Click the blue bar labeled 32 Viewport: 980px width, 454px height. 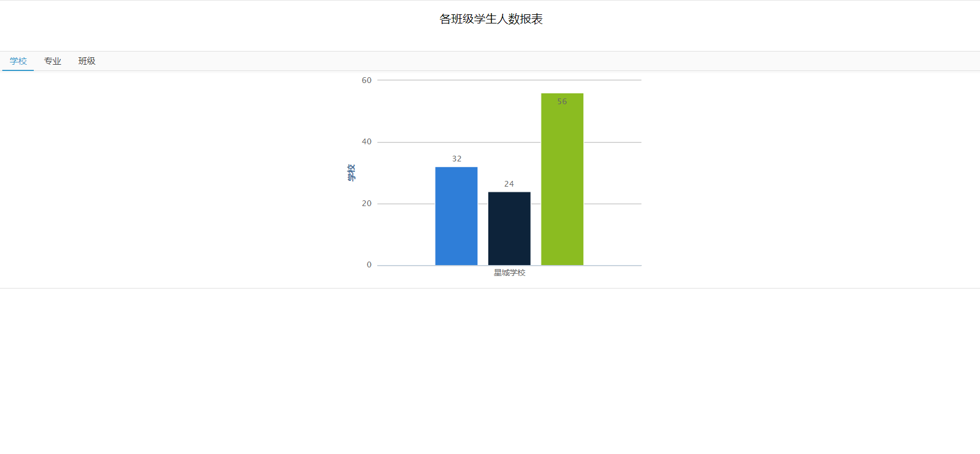456,216
